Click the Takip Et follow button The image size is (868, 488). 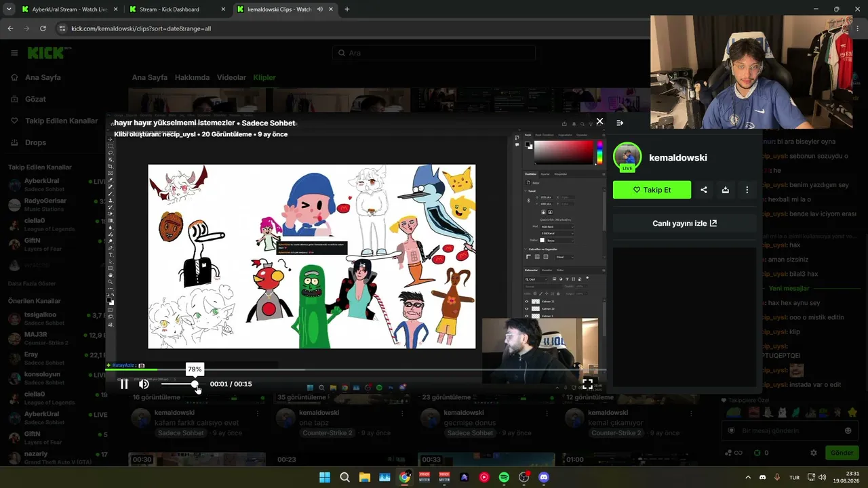652,190
